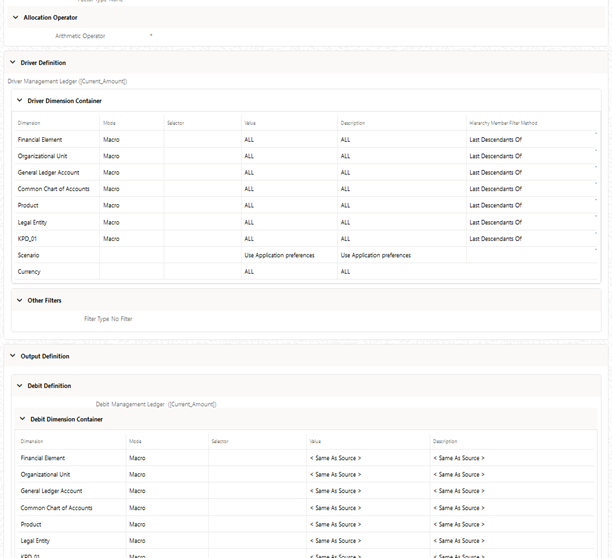Click driver table Selector column header
The height and width of the screenshot is (558, 612).
(x=176, y=123)
